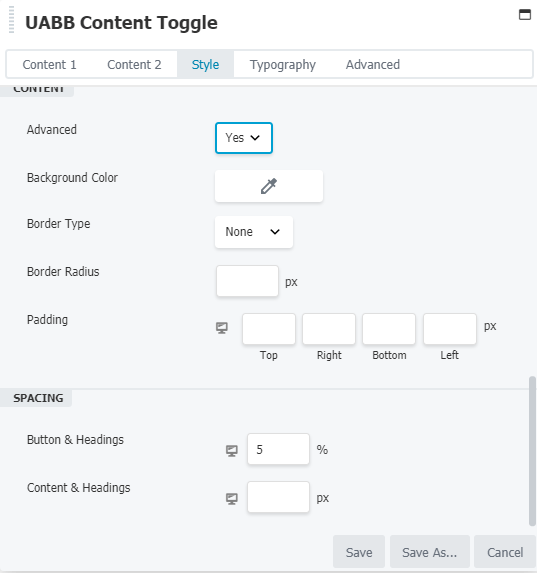Click the Padding Top input box

point(269,329)
